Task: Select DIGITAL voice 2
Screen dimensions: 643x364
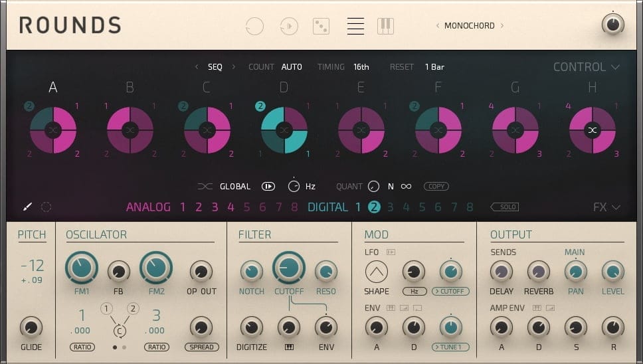Action: [x=374, y=207]
